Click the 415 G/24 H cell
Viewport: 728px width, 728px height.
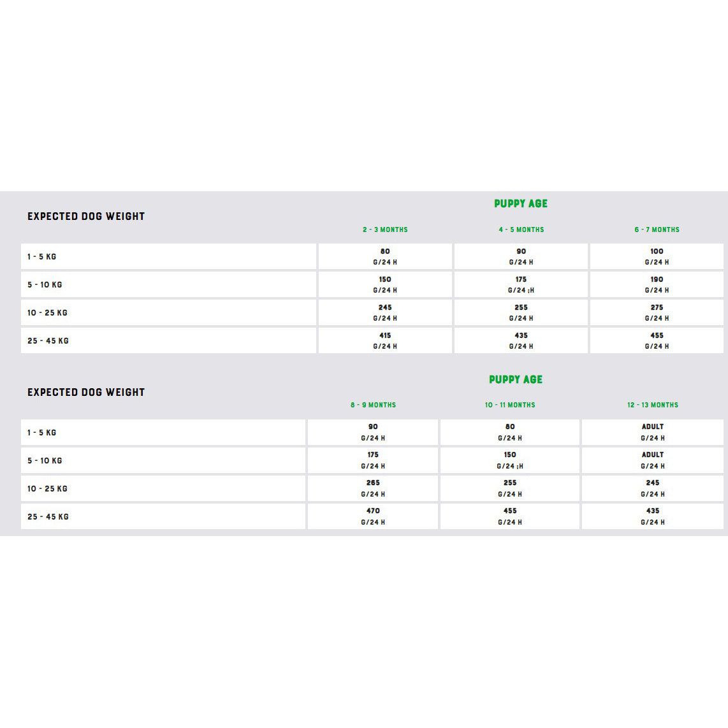pos(385,340)
